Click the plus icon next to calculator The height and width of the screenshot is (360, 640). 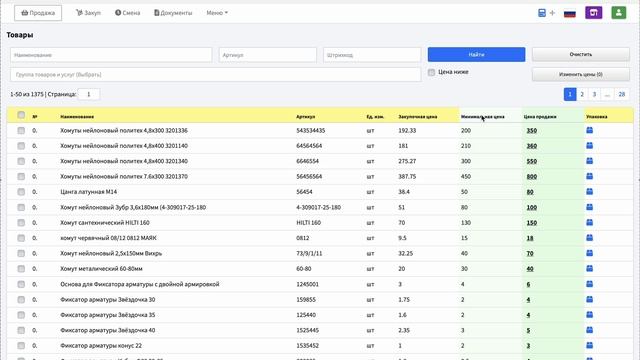552,13
